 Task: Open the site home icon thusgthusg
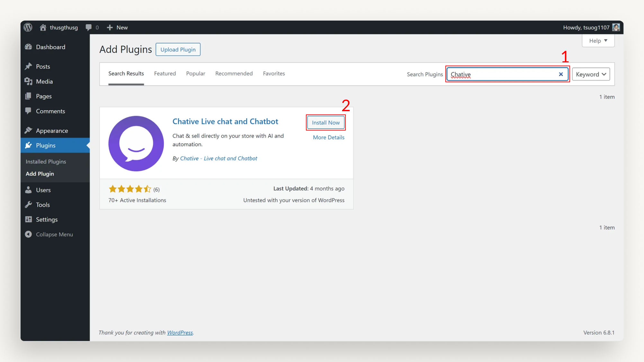pos(43,27)
